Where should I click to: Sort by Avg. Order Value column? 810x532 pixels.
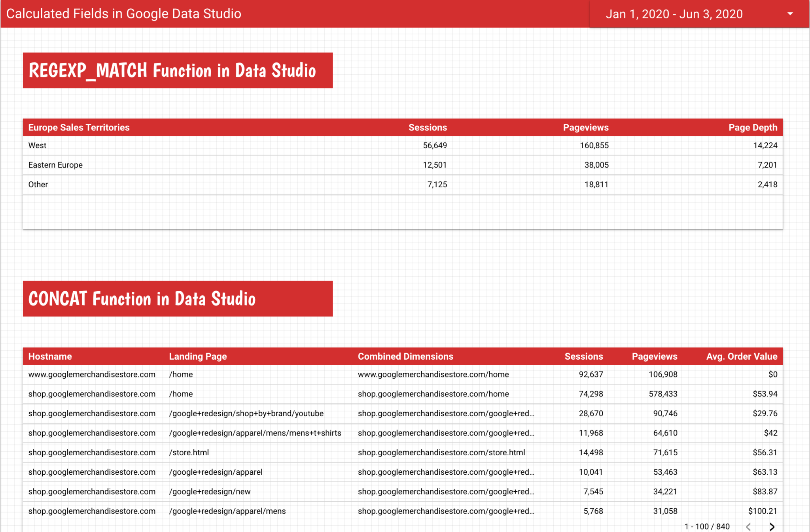click(742, 356)
